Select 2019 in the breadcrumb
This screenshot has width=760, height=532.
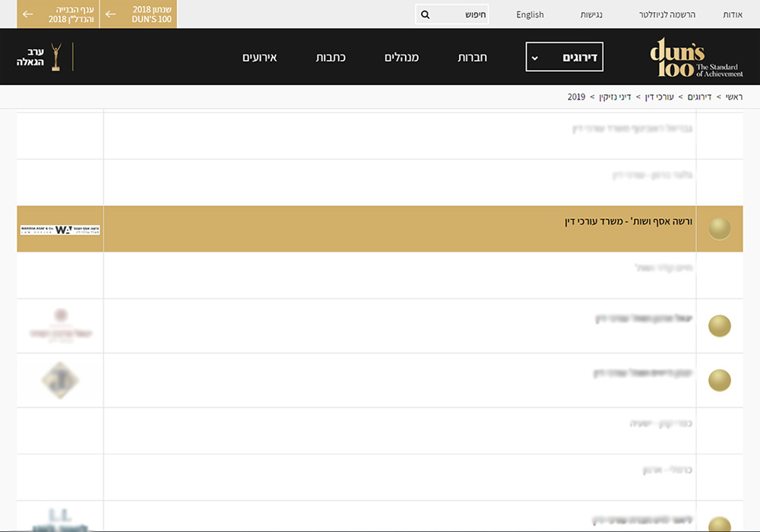576,97
